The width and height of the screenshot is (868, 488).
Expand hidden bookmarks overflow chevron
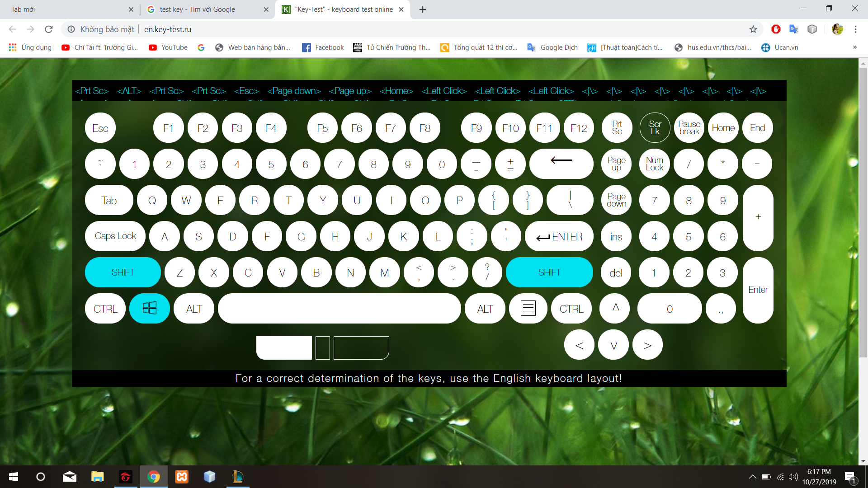[x=854, y=47]
